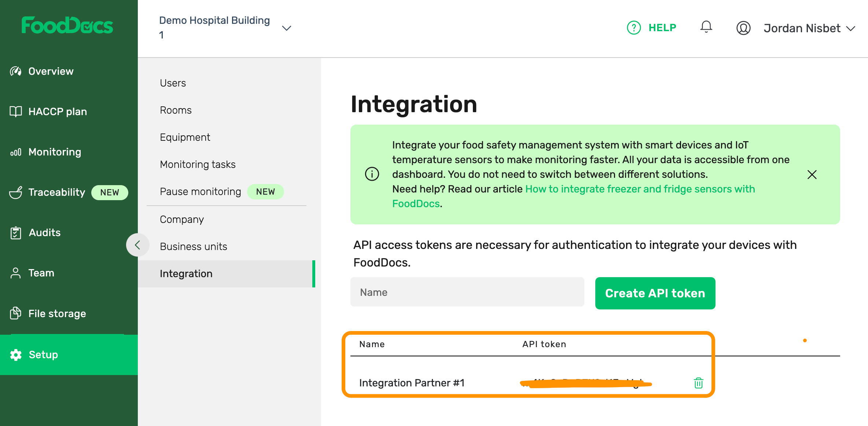Open the Traceability section icon

coord(15,192)
